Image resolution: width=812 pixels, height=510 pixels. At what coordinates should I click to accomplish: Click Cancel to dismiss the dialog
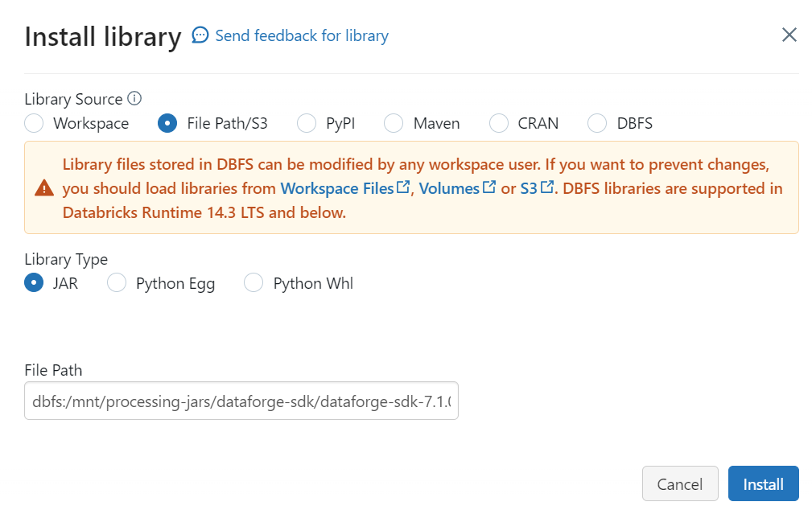click(680, 483)
